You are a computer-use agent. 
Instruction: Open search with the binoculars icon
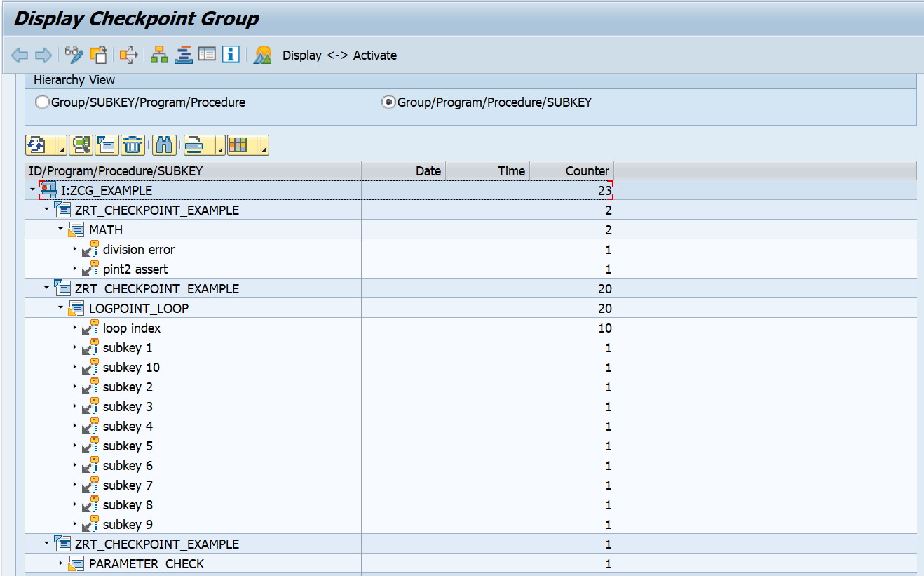[163, 145]
